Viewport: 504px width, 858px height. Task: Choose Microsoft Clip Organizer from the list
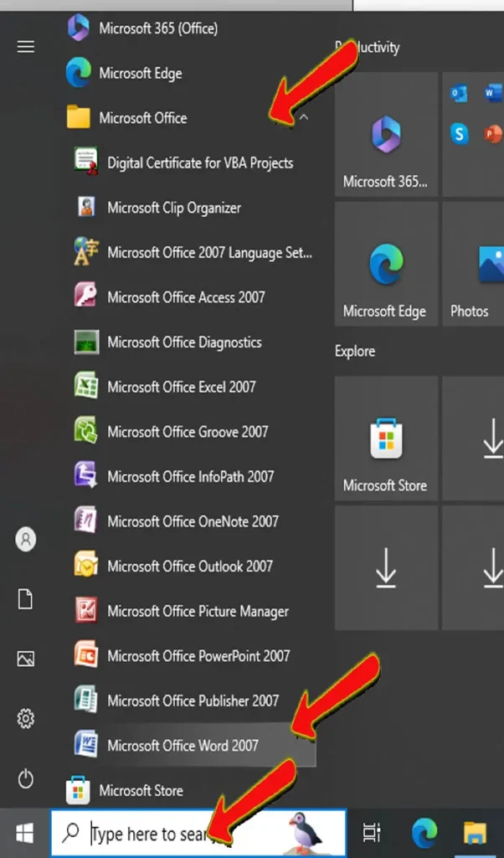coord(173,208)
